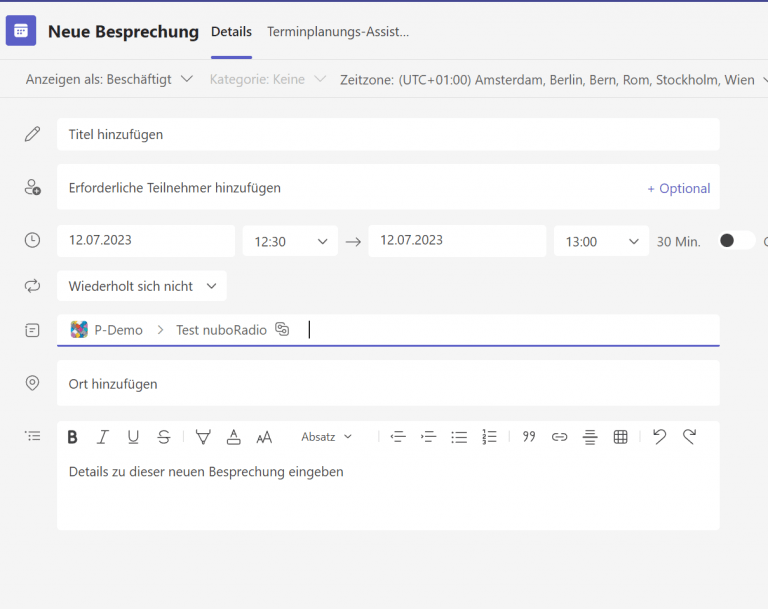768x609 pixels.
Task: Open the Zeitzone dropdown
Action: (x=553, y=79)
